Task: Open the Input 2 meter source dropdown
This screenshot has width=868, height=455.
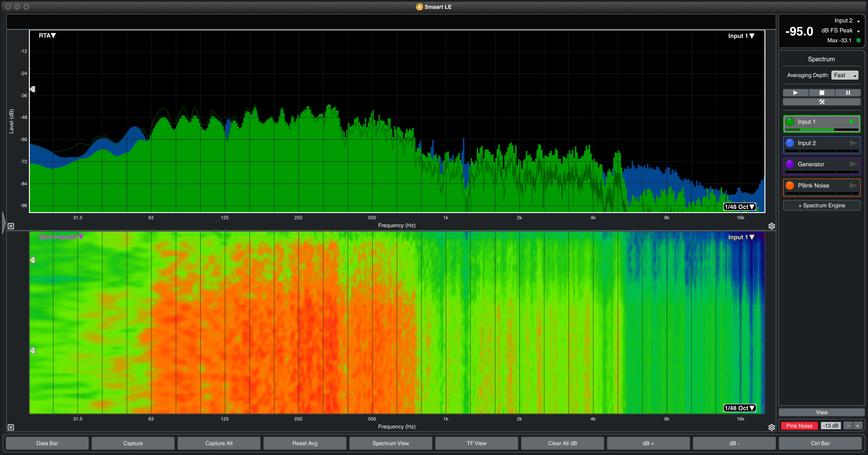Action: click(847, 21)
